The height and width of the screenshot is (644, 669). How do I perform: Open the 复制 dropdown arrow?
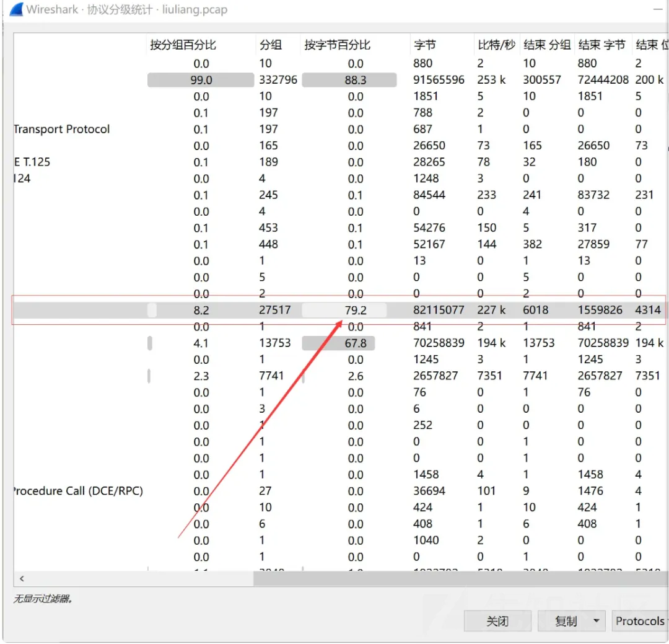(597, 620)
